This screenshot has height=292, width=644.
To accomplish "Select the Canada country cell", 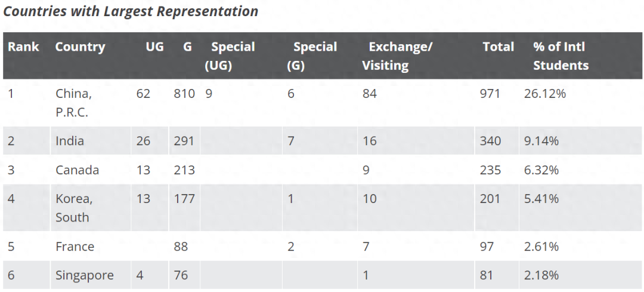I will tap(77, 170).
